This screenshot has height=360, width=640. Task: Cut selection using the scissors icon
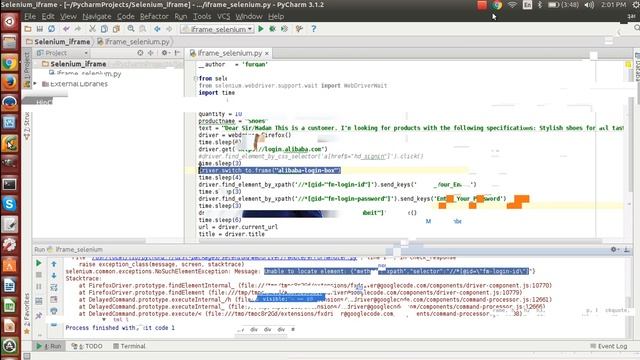tap(92, 29)
